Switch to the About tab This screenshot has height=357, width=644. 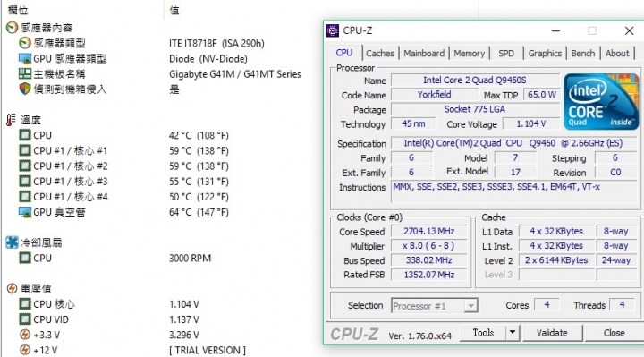617,54
